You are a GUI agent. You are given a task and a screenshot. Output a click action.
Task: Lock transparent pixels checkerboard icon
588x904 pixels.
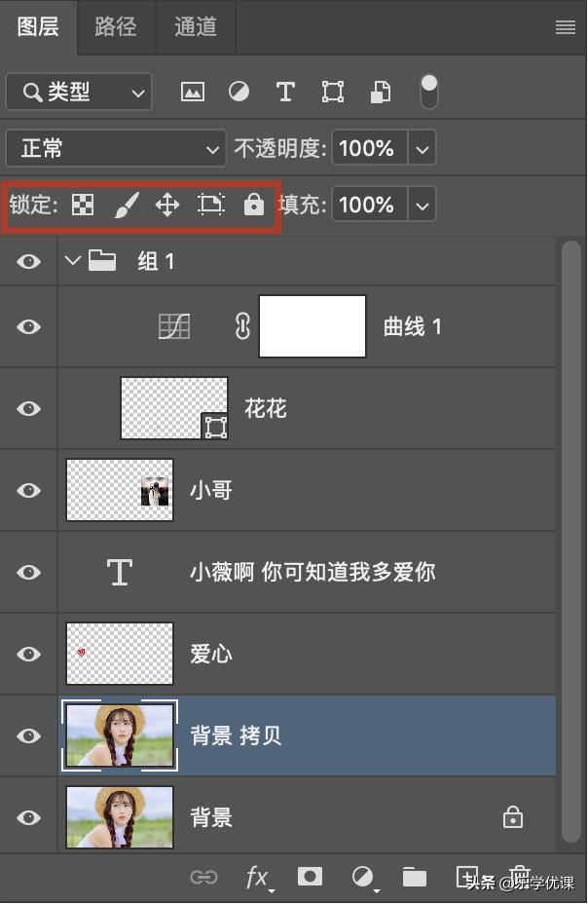tap(83, 205)
